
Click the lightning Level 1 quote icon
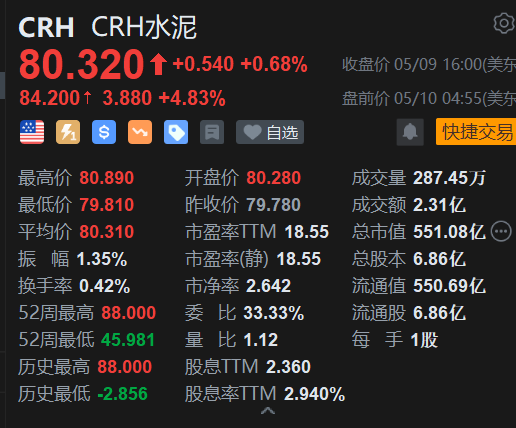[x=68, y=132]
